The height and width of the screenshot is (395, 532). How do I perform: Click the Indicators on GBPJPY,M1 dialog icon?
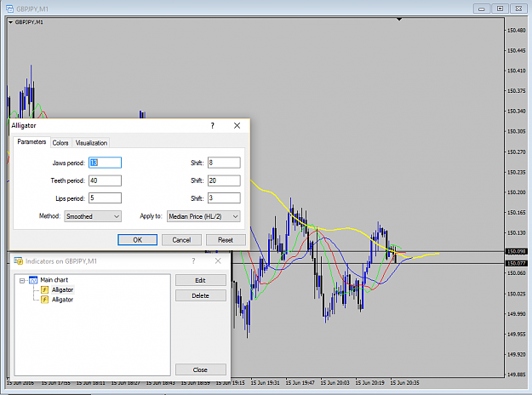click(x=18, y=261)
